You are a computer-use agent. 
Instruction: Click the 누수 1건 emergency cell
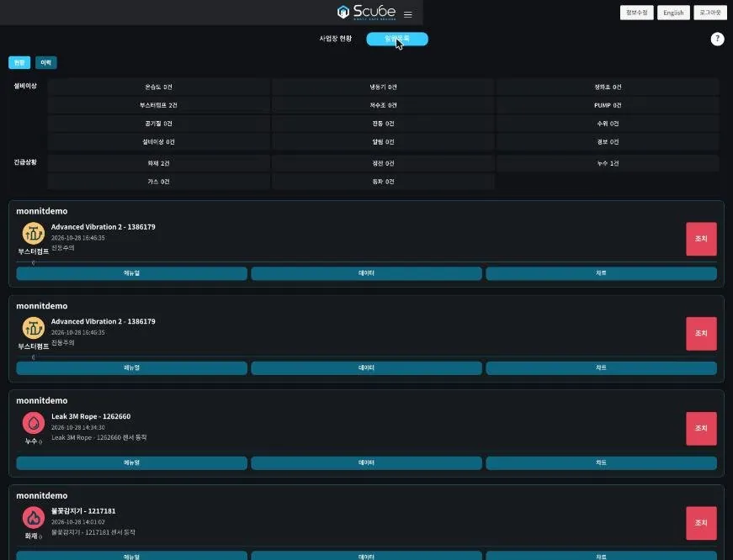(x=608, y=163)
